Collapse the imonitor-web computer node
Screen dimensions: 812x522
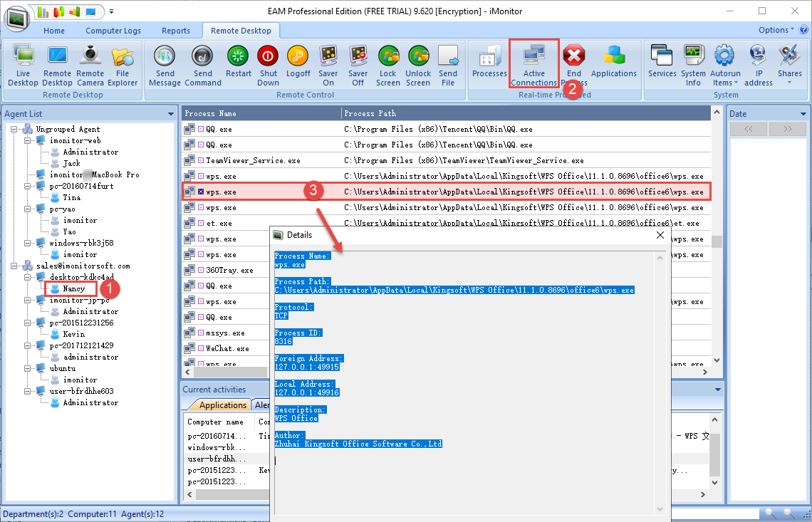click(27, 140)
